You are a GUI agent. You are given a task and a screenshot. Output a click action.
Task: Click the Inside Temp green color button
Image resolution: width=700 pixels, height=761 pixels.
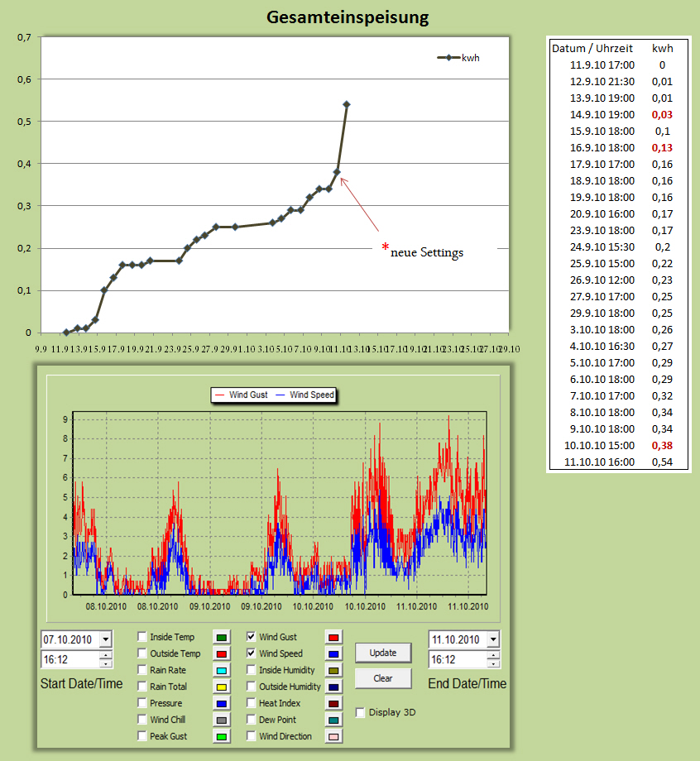coord(222,637)
